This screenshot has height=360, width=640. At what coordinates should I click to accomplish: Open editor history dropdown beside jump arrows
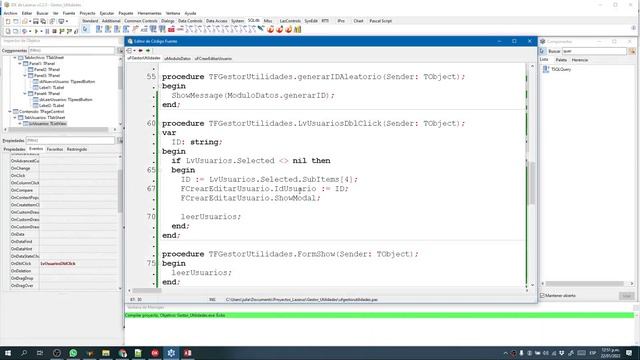[x=134, y=51]
